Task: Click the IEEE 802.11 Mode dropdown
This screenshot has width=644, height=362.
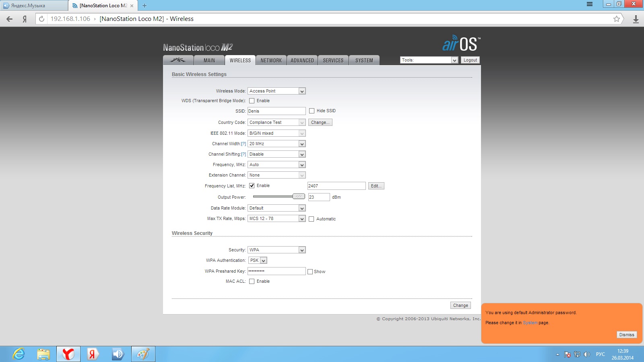Action: [x=277, y=134]
